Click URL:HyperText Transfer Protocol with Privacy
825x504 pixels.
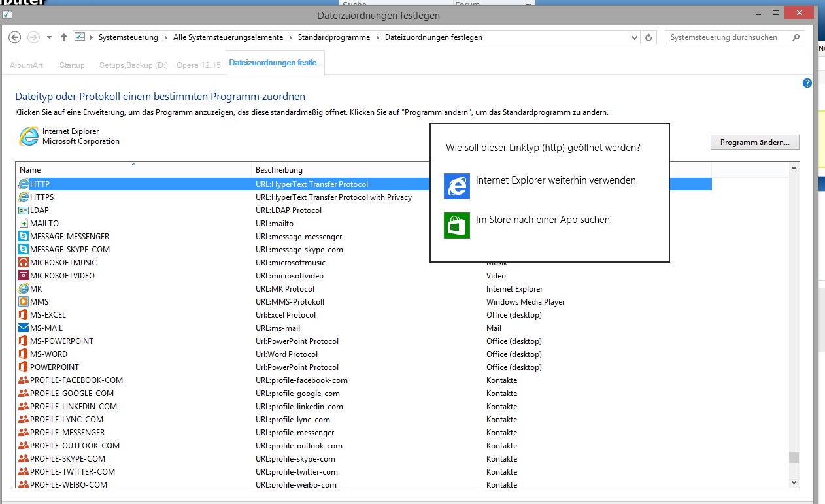[333, 197]
